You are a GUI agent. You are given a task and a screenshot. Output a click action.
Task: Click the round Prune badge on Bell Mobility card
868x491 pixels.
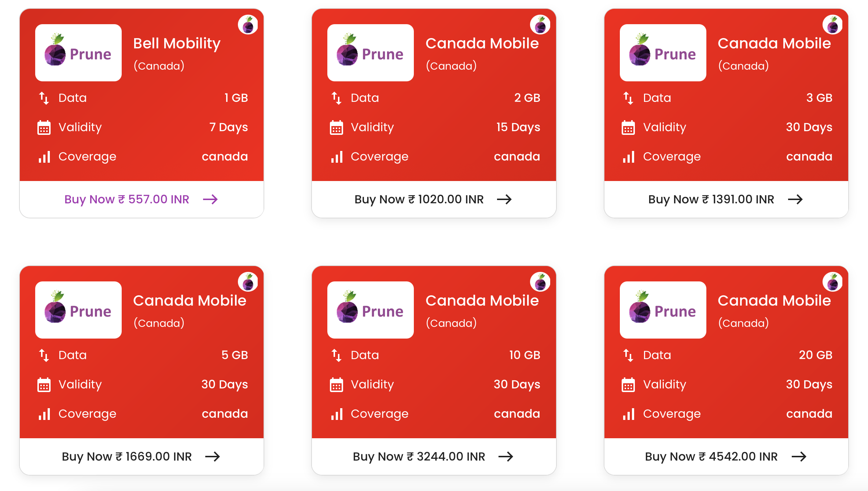click(x=248, y=25)
